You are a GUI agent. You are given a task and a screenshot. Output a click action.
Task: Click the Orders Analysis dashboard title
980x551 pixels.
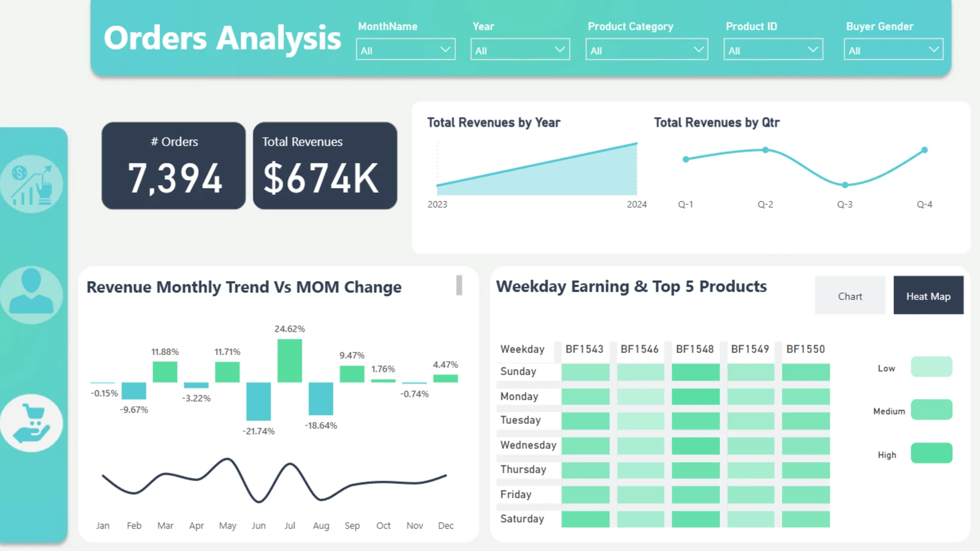(x=222, y=38)
